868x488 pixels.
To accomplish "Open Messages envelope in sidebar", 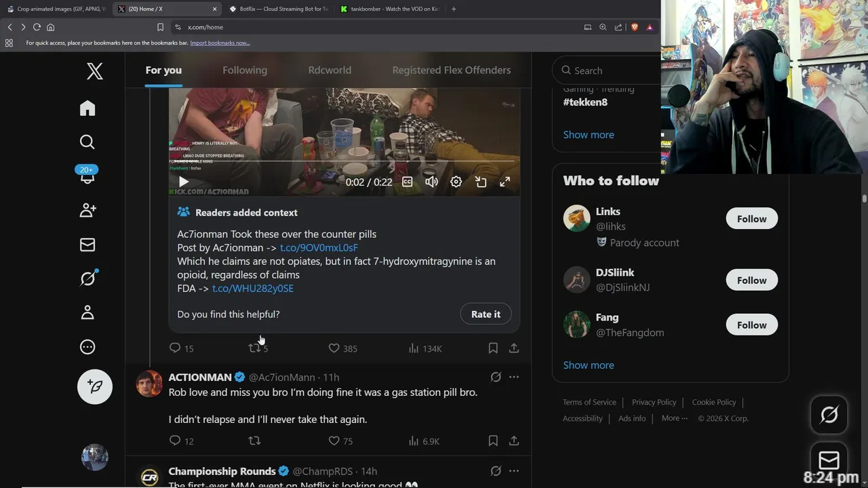I will 87,245.
